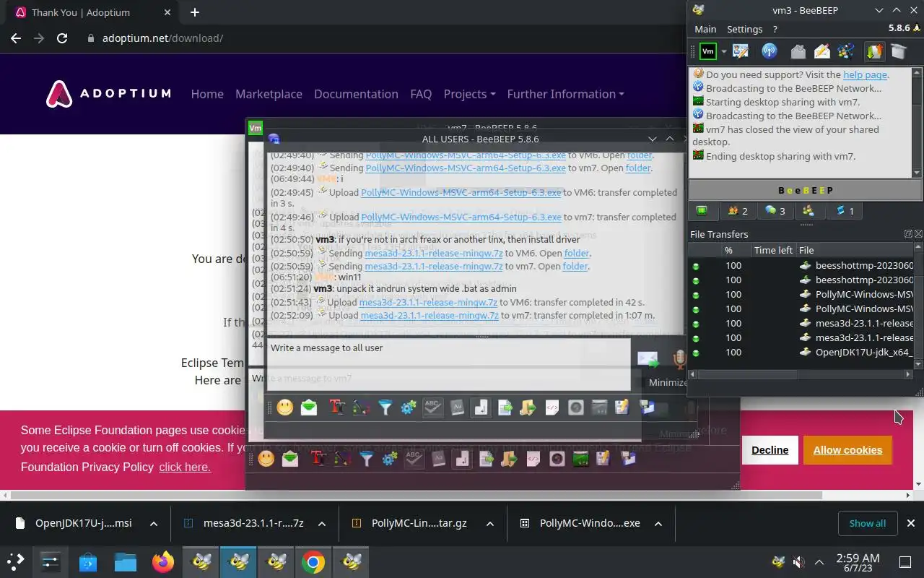Toggle ABC spell checking in vm7 chat

[414, 458]
